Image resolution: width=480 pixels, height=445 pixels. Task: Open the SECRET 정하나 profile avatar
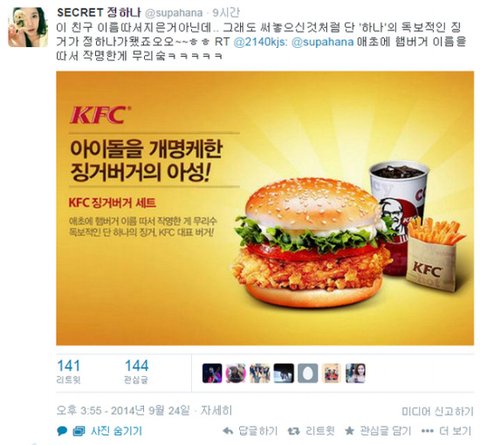tap(28, 27)
